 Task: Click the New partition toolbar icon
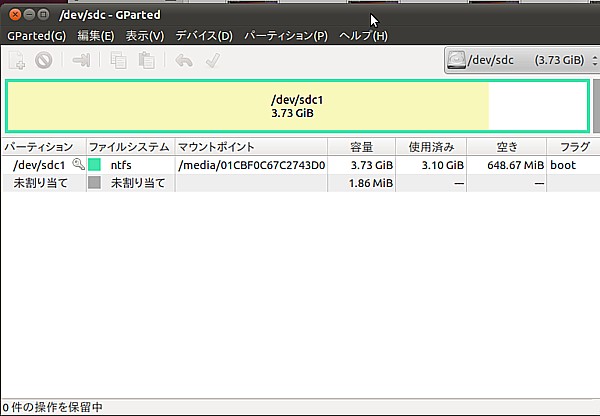pos(16,60)
